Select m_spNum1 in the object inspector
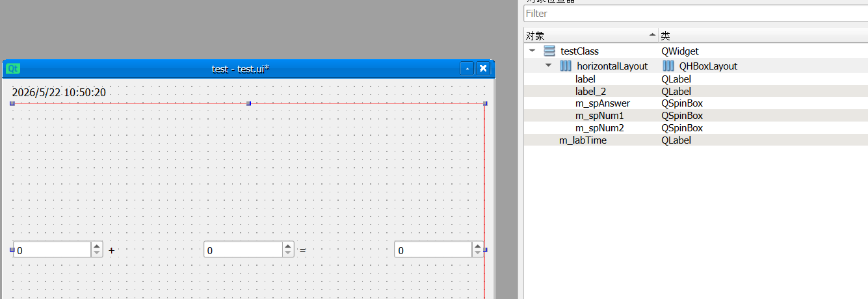Screen dimensions: 868x299 coord(599,116)
